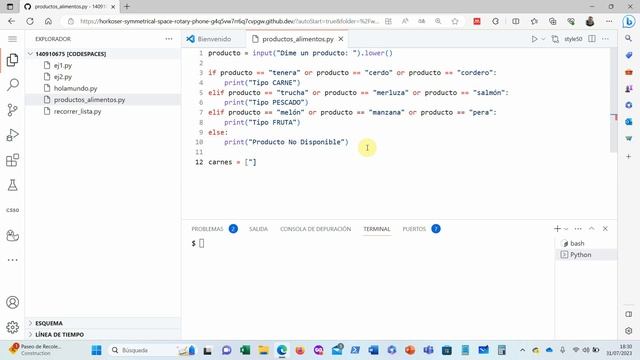Open the Manage gear in activity bar
The width and height of the screenshot is (640, 360).
click(13, 327)
